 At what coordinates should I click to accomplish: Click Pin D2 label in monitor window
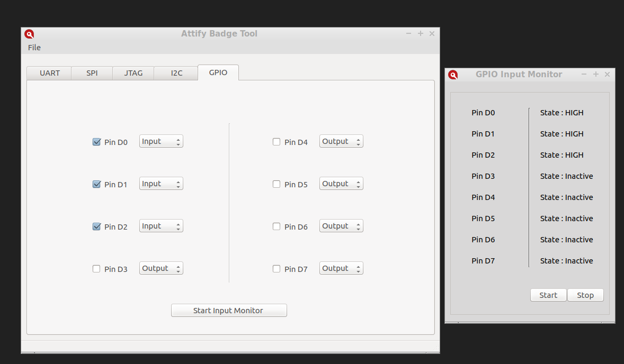coord(483,155)
